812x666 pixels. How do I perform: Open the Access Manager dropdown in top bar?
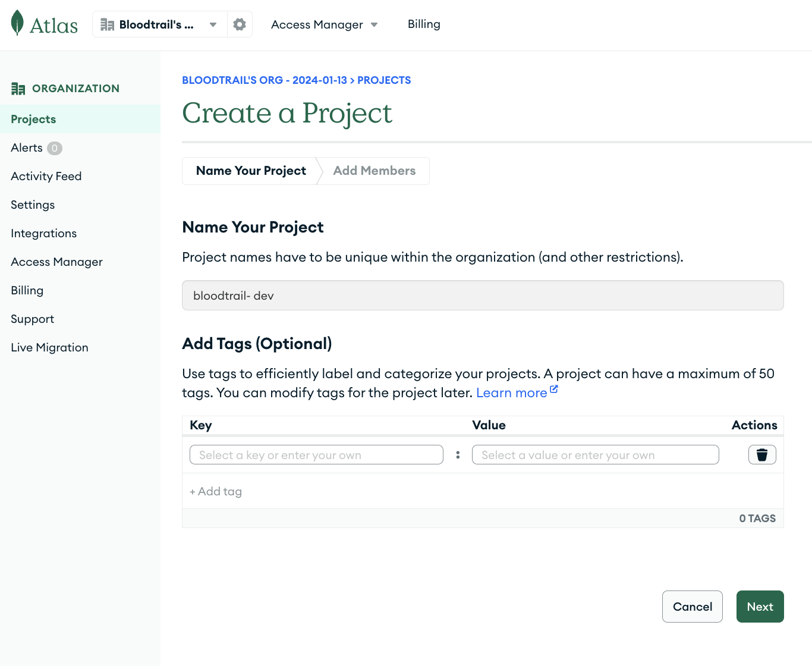click(325, 24)
